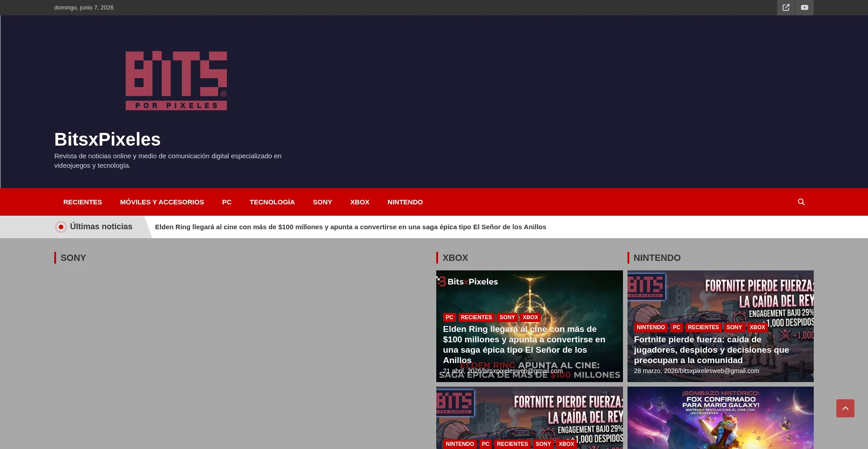Open the NINTENDO menu item
868x449 pixels.
pos(405,202)
